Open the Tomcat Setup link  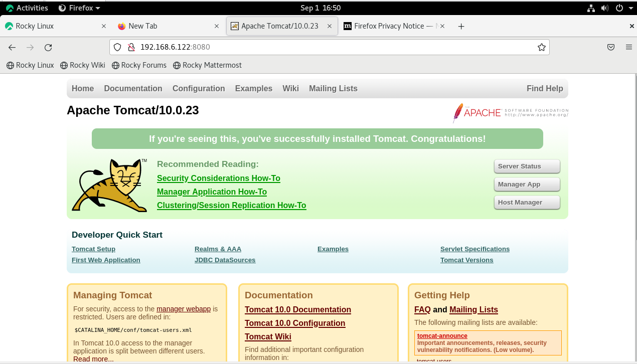click(x=93, y=249)
